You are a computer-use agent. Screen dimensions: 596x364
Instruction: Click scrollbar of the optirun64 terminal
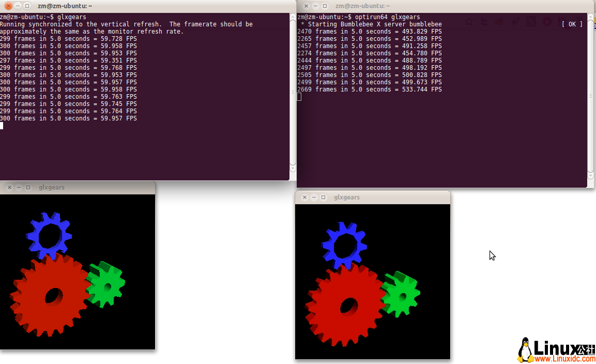click(x=591, y=98)
